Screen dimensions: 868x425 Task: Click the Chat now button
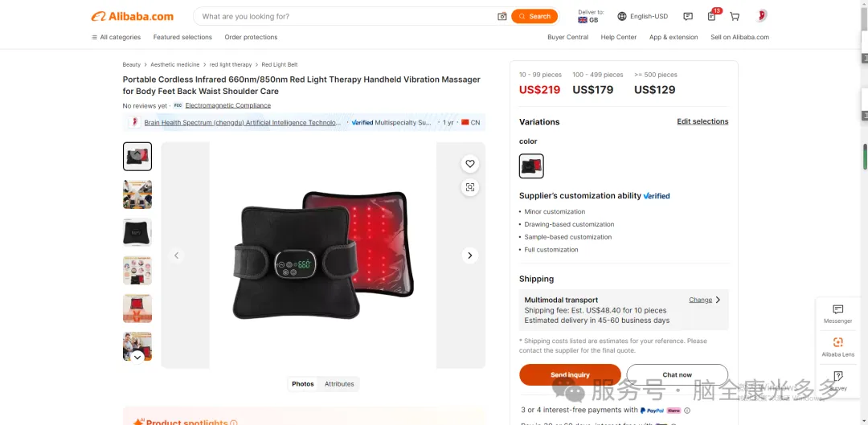[x=677, y=374]
